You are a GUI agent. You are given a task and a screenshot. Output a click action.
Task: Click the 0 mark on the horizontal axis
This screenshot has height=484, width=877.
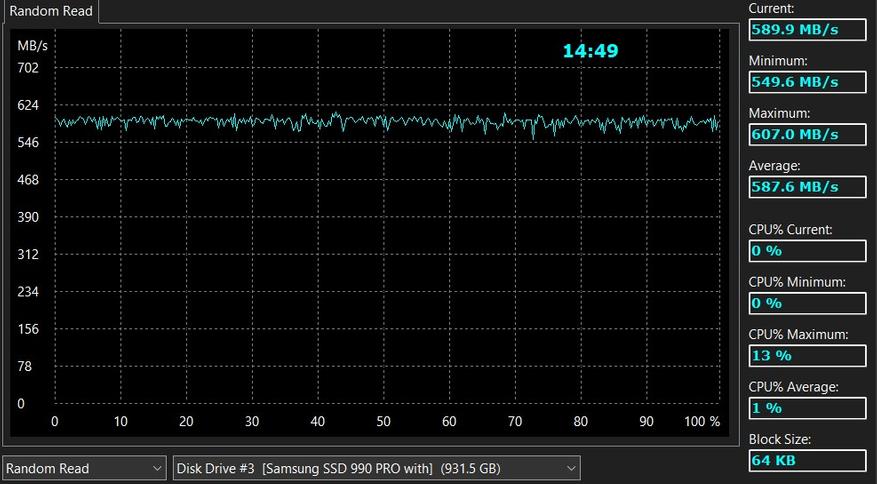(x=55, y=421)
